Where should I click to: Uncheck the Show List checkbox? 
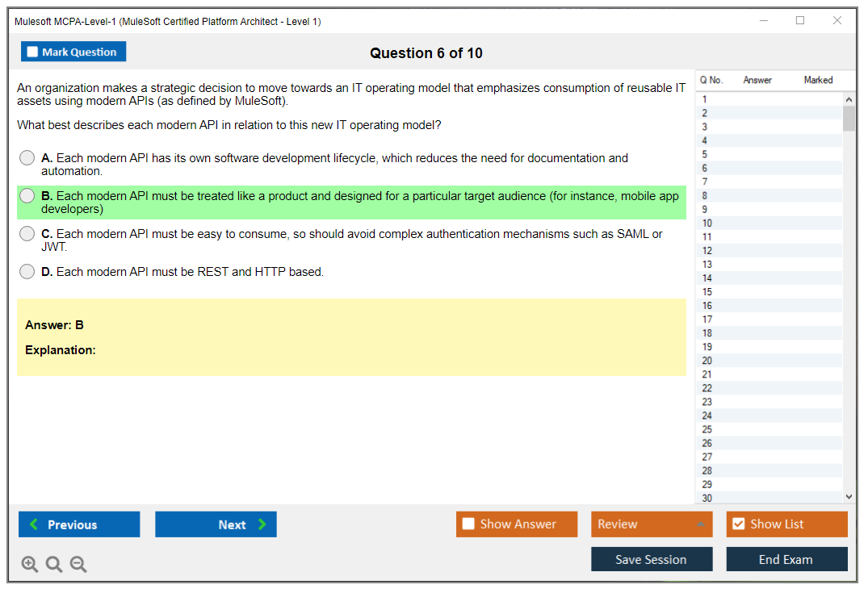[x=738, y=524]
